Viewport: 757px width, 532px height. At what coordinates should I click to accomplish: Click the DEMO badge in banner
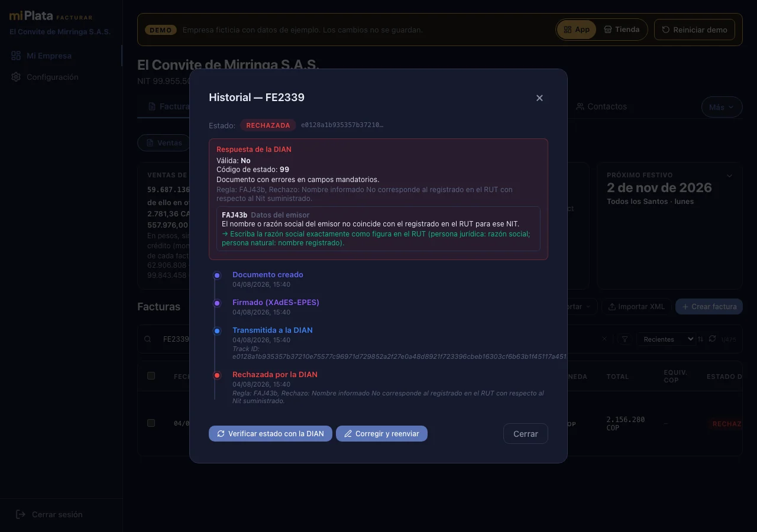tap(160, 30)
